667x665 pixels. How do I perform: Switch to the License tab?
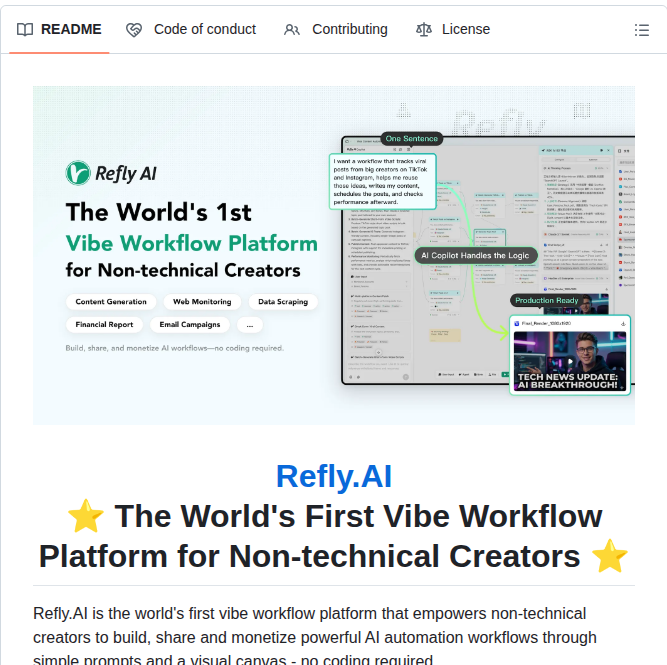point(453,29)
